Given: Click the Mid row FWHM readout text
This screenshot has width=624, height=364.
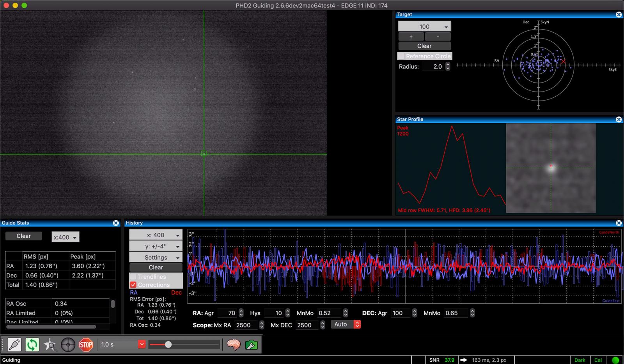Looking at the screenshot, I should pyautogui.click(x=444, y=210).
